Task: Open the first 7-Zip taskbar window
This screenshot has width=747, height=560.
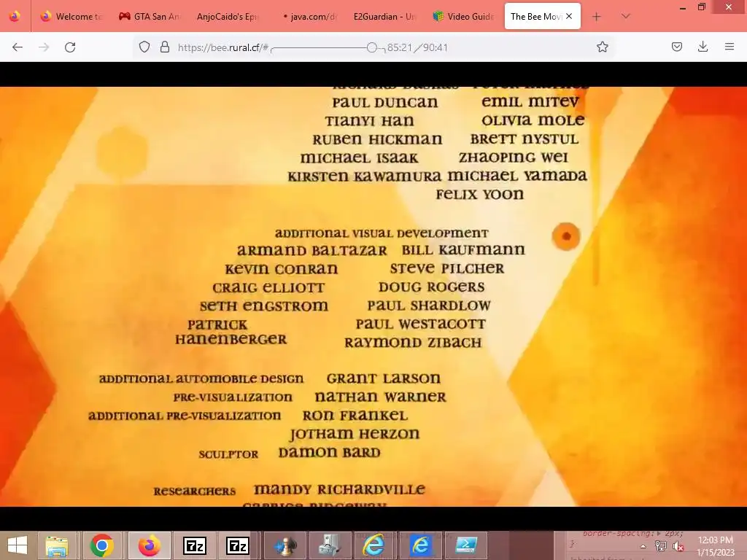Action: click(x=194, y=545)
